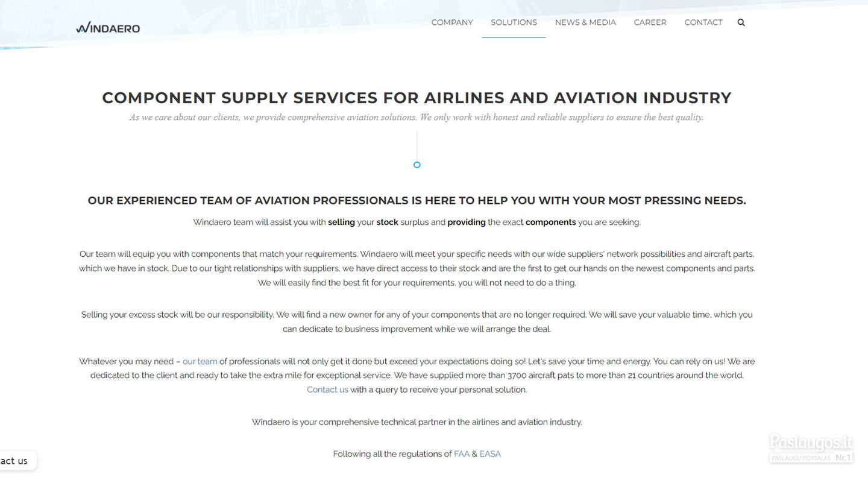Click the floating contact us tab
Screen dimensions: 868x477
point(16,461)
